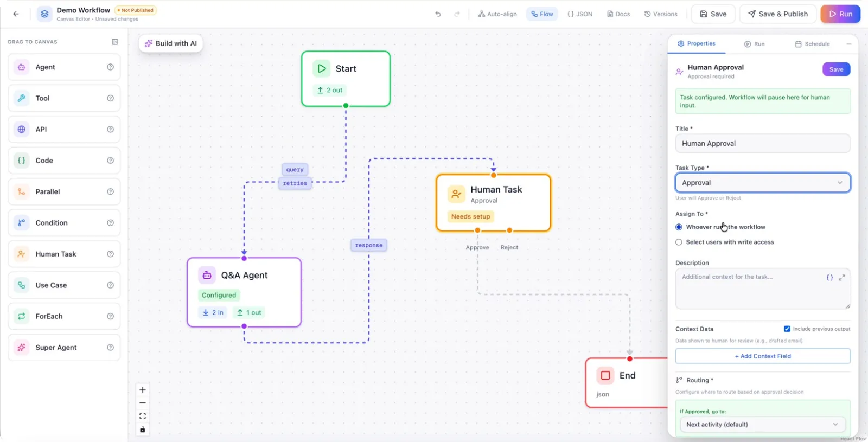Click the top bar Save button
This screenshot has height=442, width=868.
[x=713, y=14]
